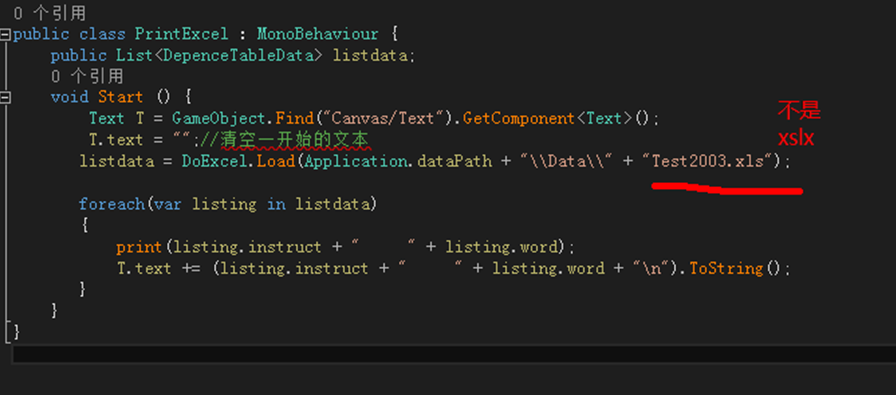Screen dimensions: 896x395
Task: Click the reference count above class declaration
Action: 49,13
